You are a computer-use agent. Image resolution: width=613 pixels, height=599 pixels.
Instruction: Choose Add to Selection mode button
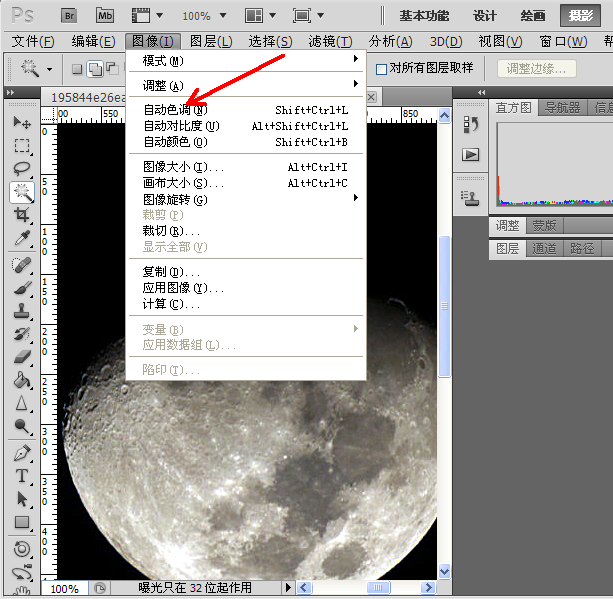click(95, 69)
